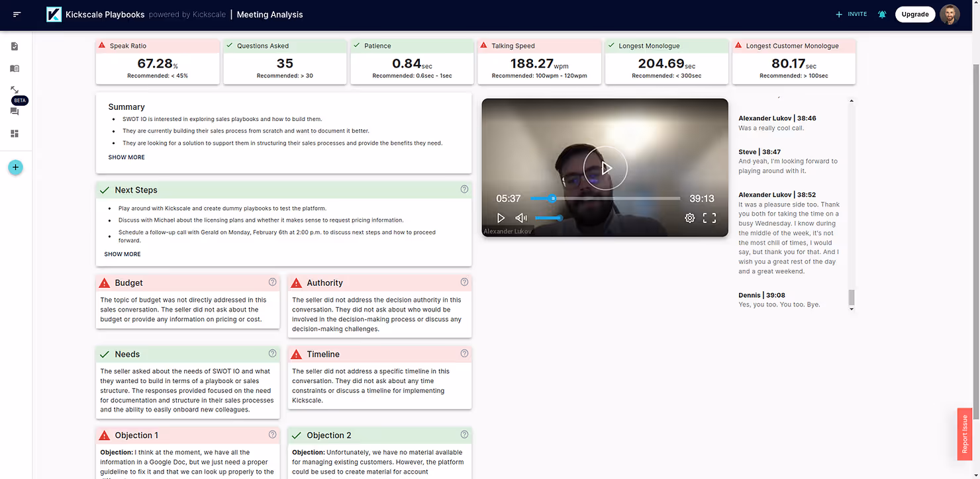Viewport: 980px width, 479px height.
Task: Select the Longest Monologue metric header
Action: (x=667, y=46)
